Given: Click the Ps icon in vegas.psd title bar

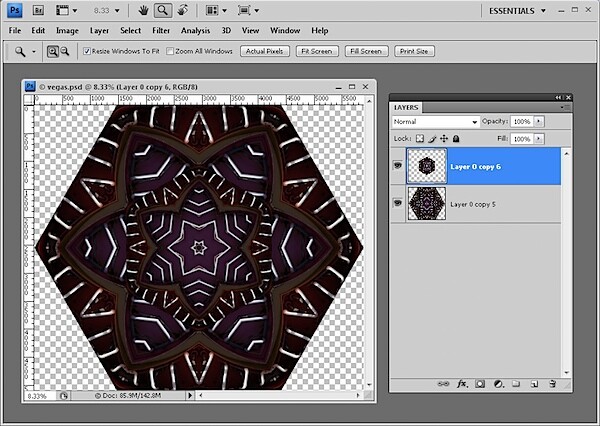Looking at the screenshot, I should (x=29, y=87).
